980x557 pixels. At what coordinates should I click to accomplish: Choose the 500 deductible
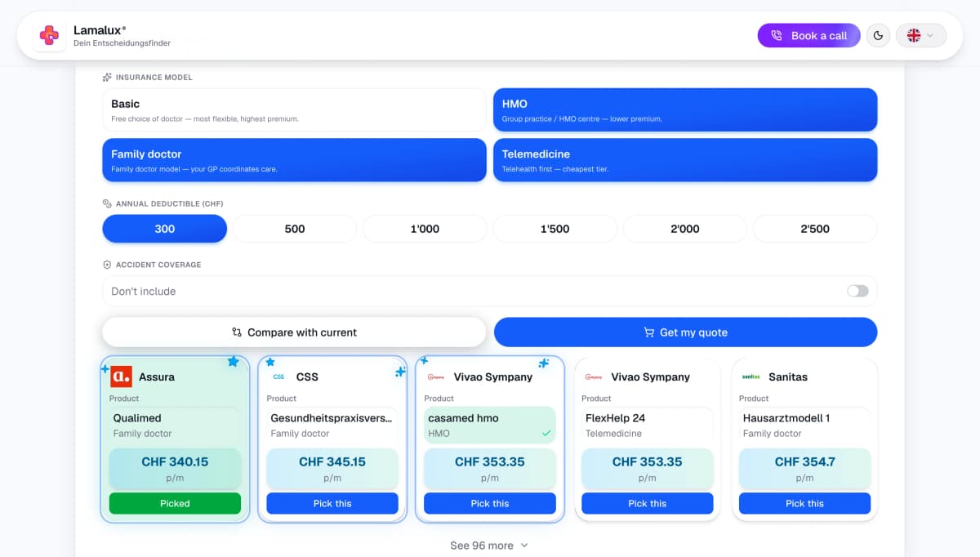point(295,229)
